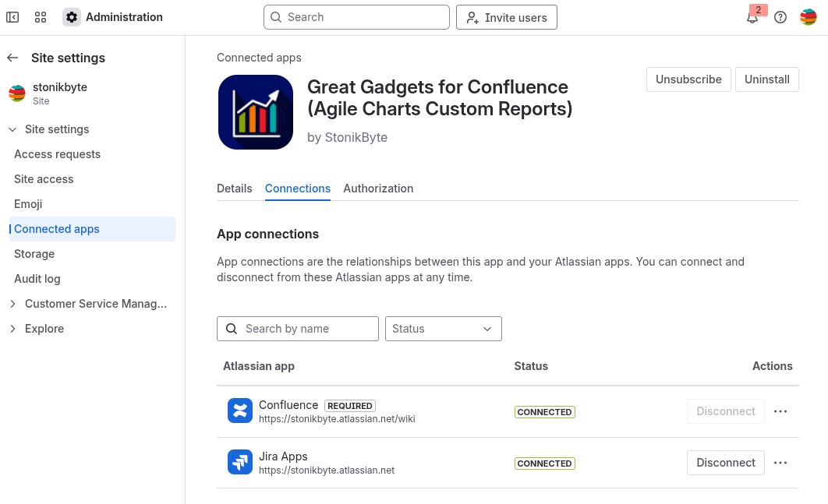Image resolution: width=828 pixels, height=504 pixels.
Task: Open the user profile avatar
Action: [x=809, y=17]
